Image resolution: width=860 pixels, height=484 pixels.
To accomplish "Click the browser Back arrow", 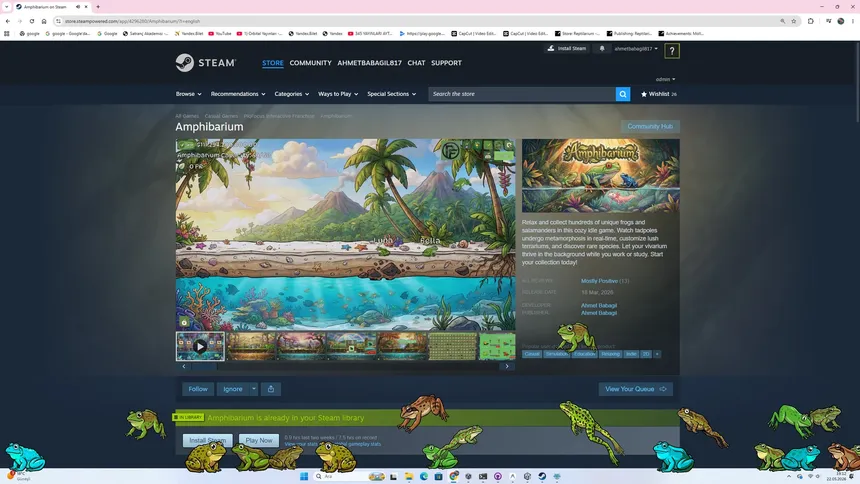I will pyautogui.click(x=8, y=21).
